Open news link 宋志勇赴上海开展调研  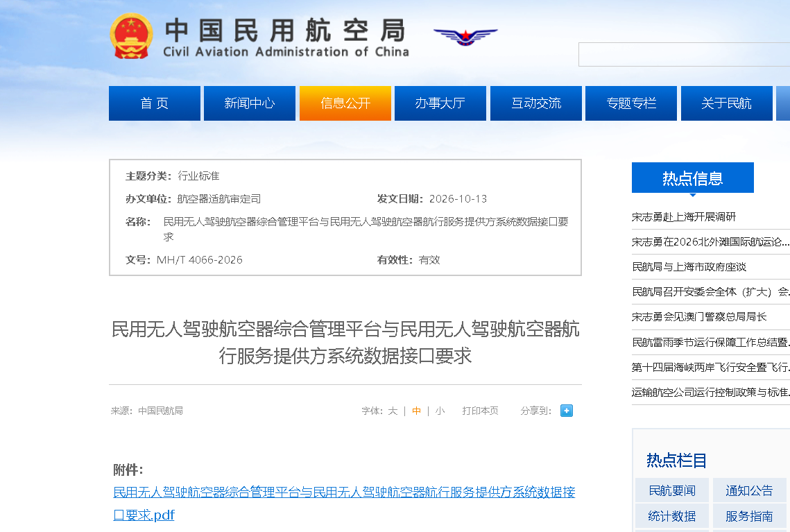coord(684,217)
